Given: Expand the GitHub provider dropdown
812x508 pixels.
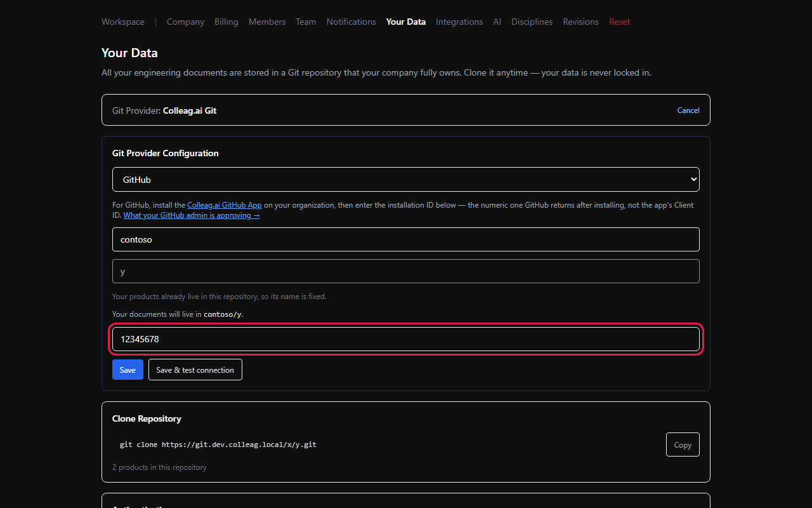Looking at the screenshot, I should click(x=406, y=180).
